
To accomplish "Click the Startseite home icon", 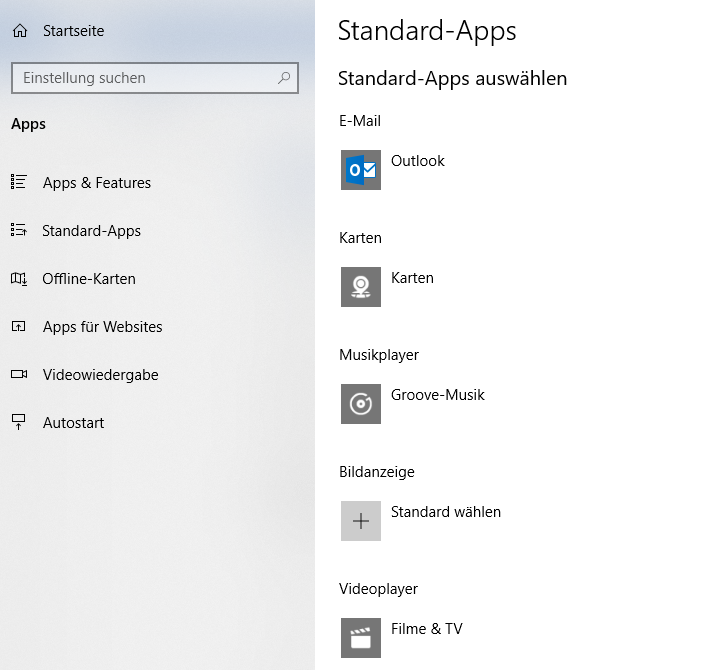I will coord(20,31).
